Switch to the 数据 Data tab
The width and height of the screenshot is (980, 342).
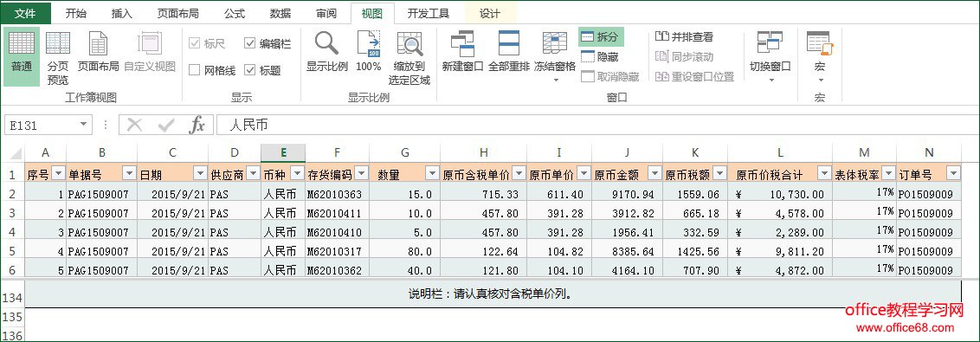pos(280,13)
